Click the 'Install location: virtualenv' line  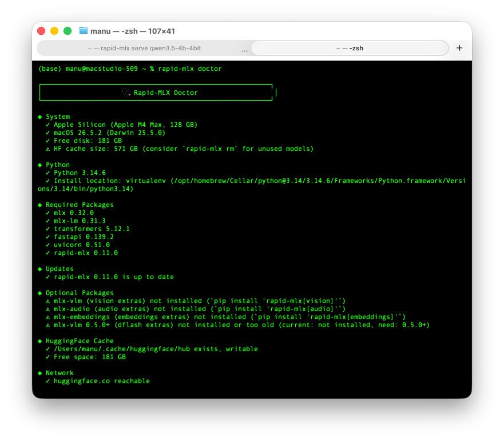[252, 185]
